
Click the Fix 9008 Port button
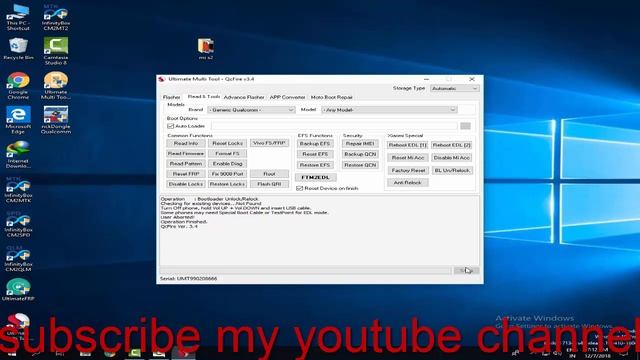click(x=227, y=174)
